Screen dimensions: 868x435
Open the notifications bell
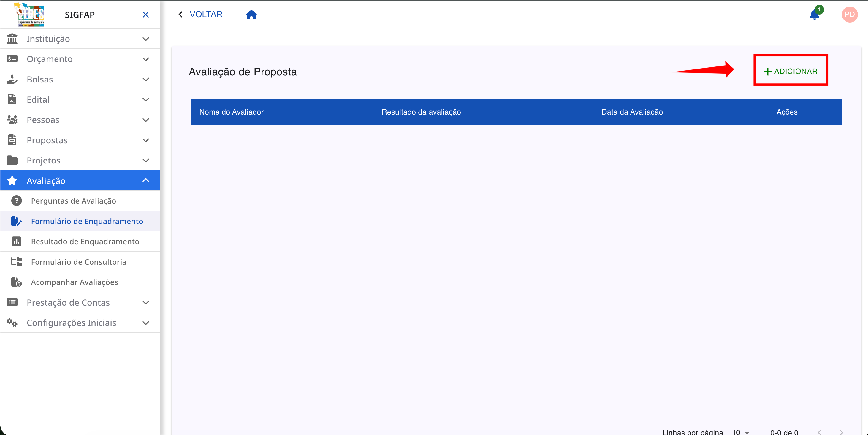click(815, 15)
